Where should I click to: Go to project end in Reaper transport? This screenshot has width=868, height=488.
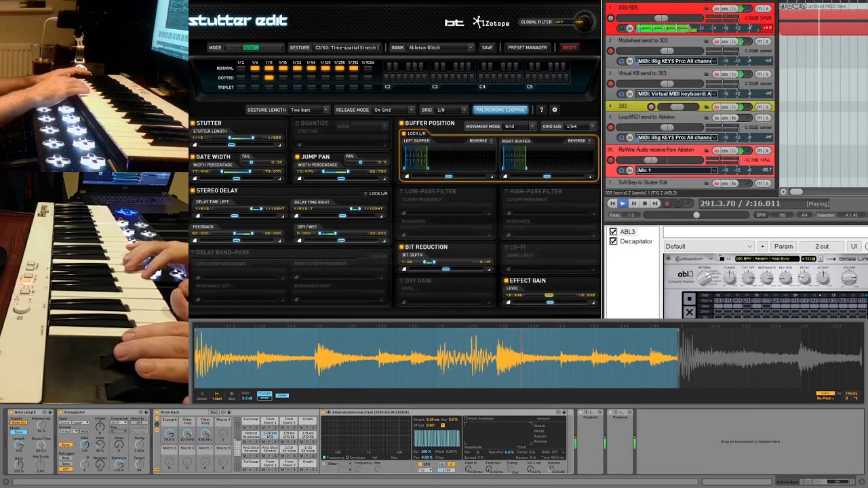[x=655, y=203]
